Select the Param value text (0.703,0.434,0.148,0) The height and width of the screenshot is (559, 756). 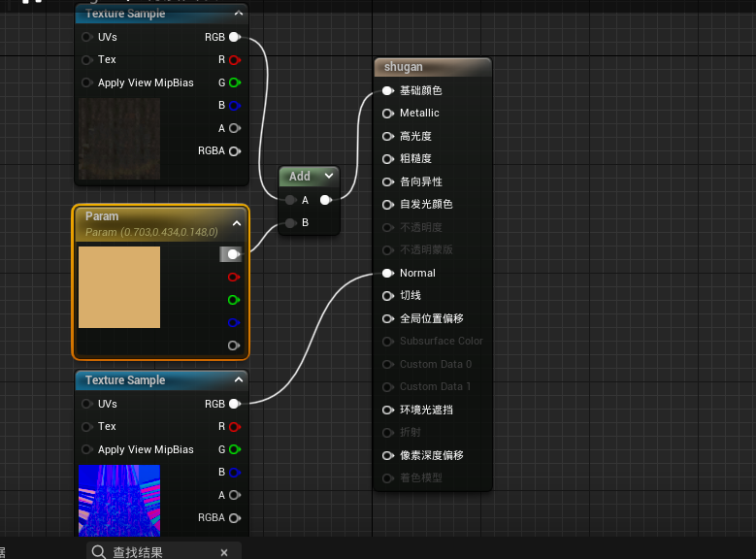tap(151, 233)
